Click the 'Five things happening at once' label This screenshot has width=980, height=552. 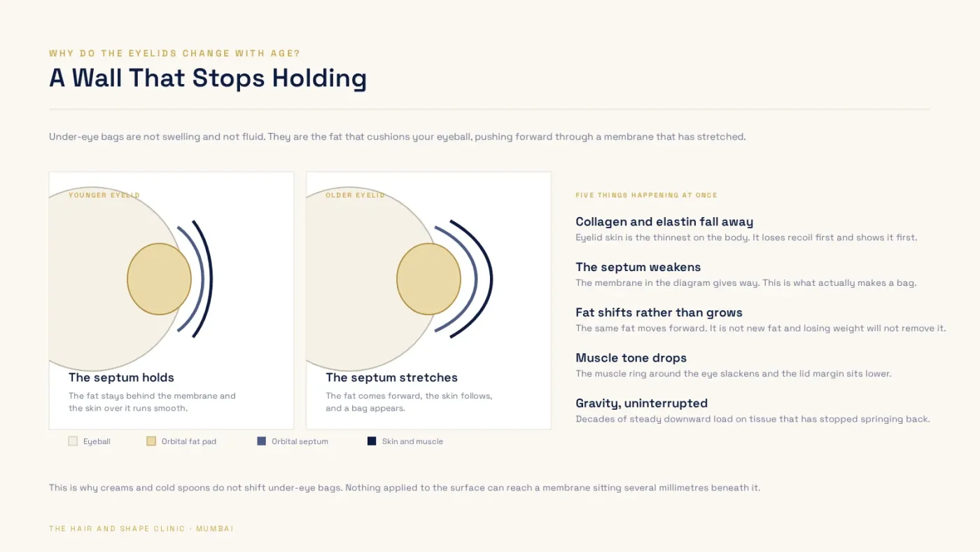tap(646, 195)
